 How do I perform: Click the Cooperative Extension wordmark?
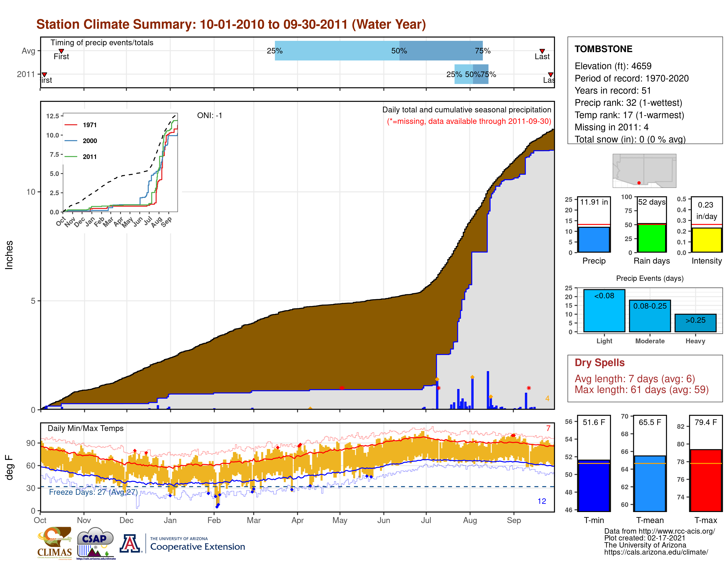[197, 544]
